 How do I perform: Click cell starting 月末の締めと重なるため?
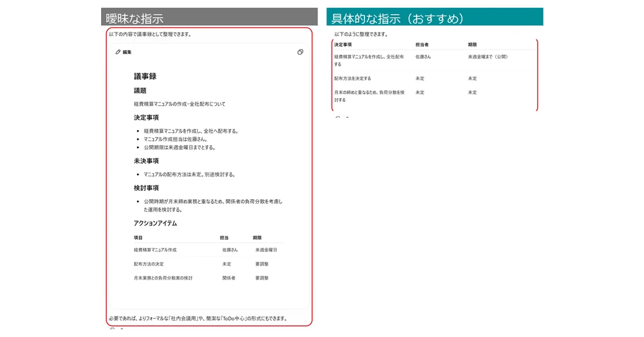click(x=369, y=97)
